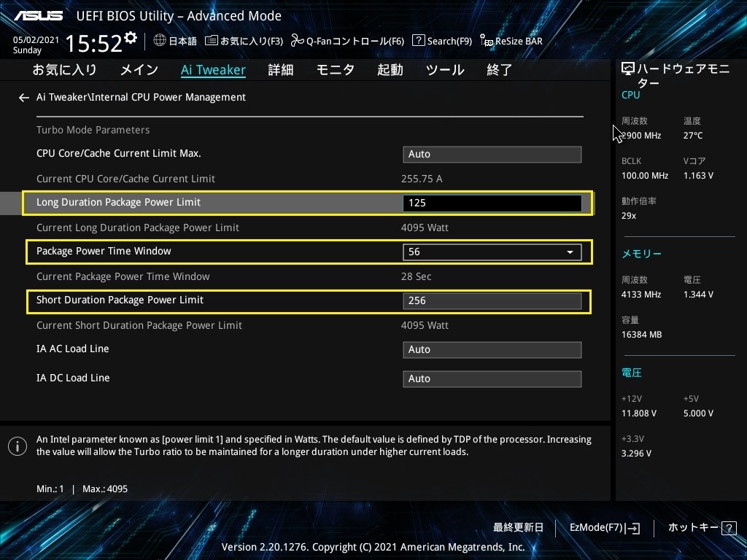Click the Q-Fan control fan icon
Image resolution: width=747 pixels, height=560 pixels.
[x=298, y=41]
